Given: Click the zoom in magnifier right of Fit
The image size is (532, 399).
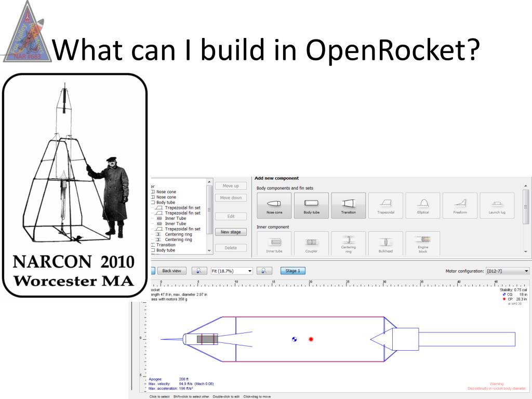Looking at the screenshot, I should point(264,271).
